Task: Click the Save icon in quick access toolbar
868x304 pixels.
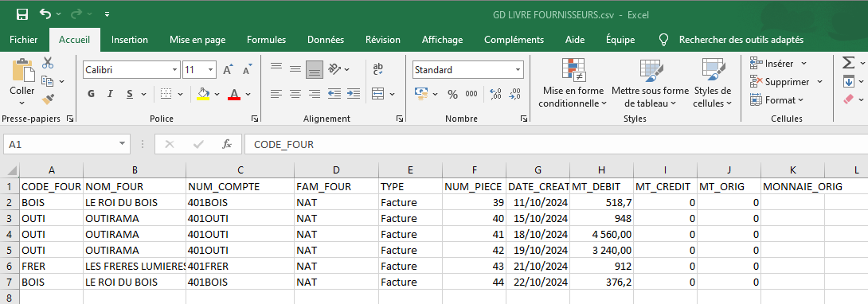Action: click(x=23, y=14)
